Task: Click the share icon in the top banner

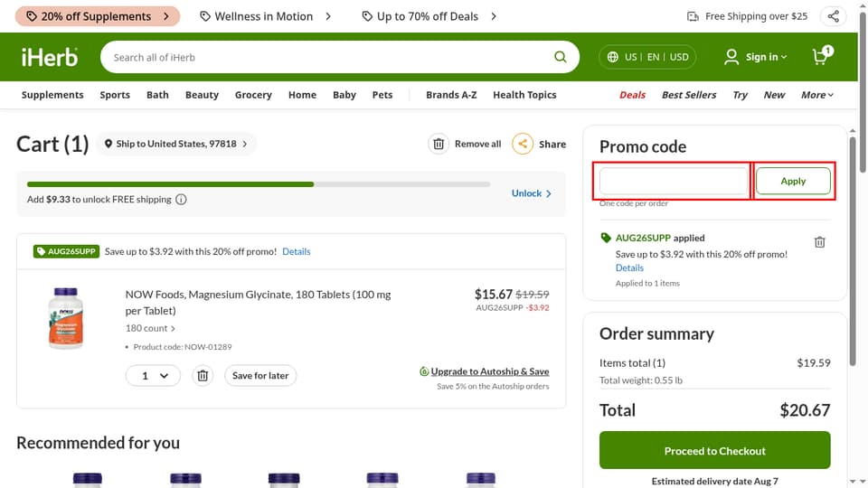Action: [x=833, y=16]
